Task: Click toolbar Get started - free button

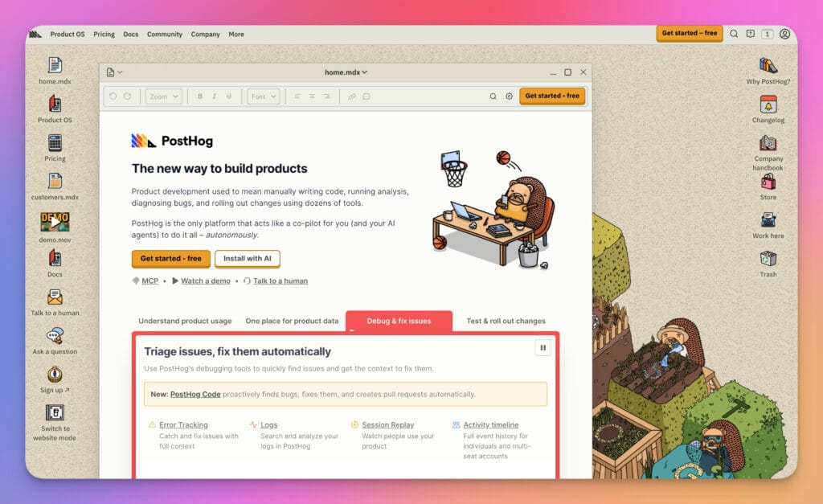Action: tap(552, 96)
